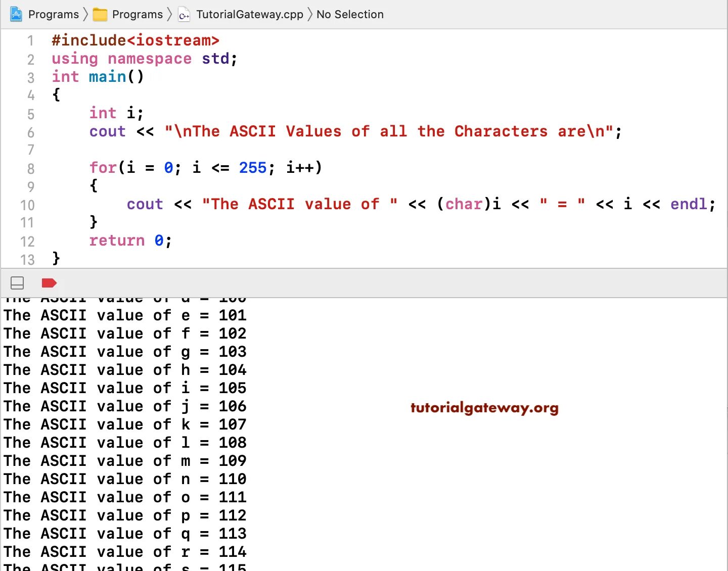Click the output line ending in 101

[x=125, y=315]
